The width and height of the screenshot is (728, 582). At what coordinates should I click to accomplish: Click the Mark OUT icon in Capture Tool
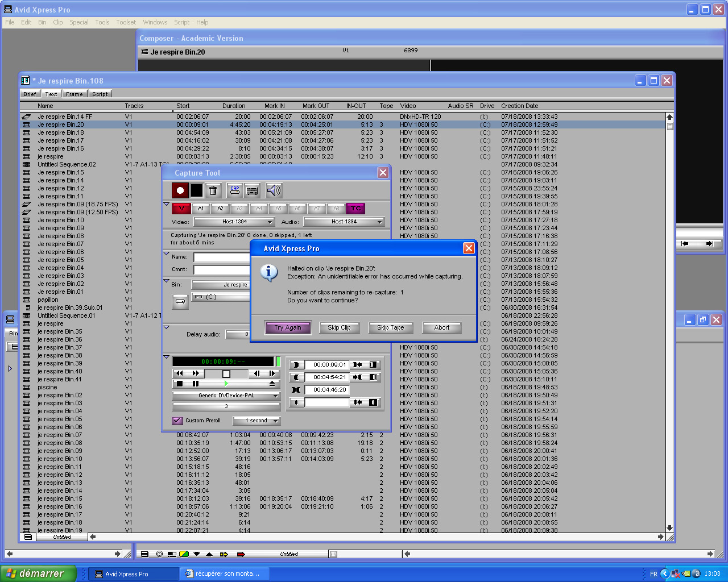pyautogui.click(x=296, y=377)
